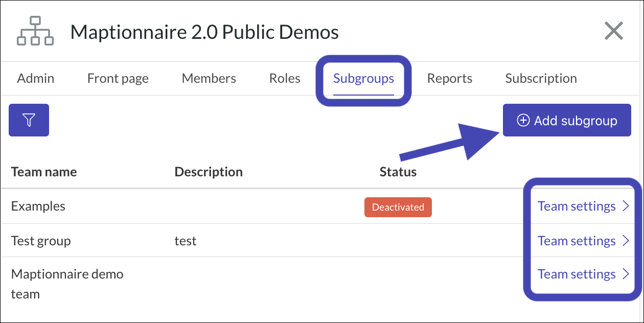This screenshot has height=323, width=644.
Task: Switch to the Subscription tab
Action: tap(541, 78)
